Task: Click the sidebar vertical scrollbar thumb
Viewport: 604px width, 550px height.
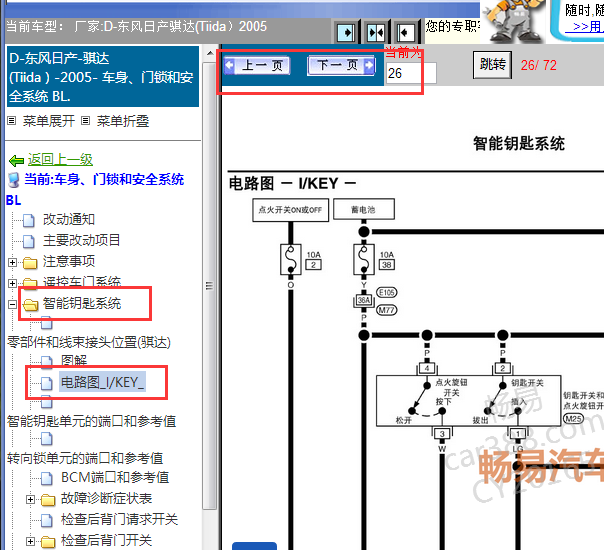Action: (x=210, y=285)
